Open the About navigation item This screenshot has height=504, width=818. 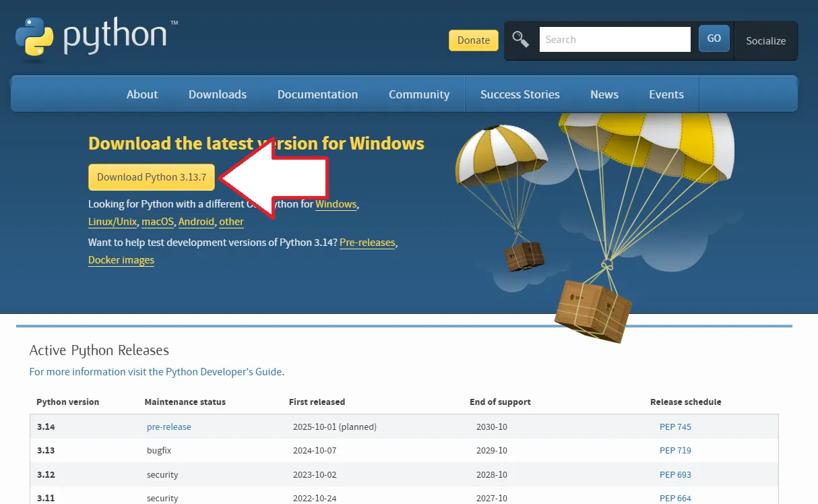(142, 94)
